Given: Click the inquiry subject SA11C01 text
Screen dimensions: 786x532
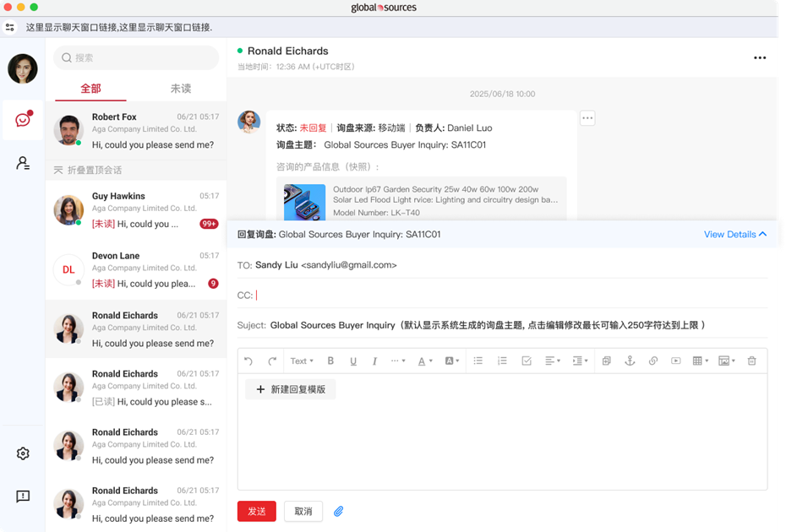Looking at the screenshot, I should click(x=405, y=144).
